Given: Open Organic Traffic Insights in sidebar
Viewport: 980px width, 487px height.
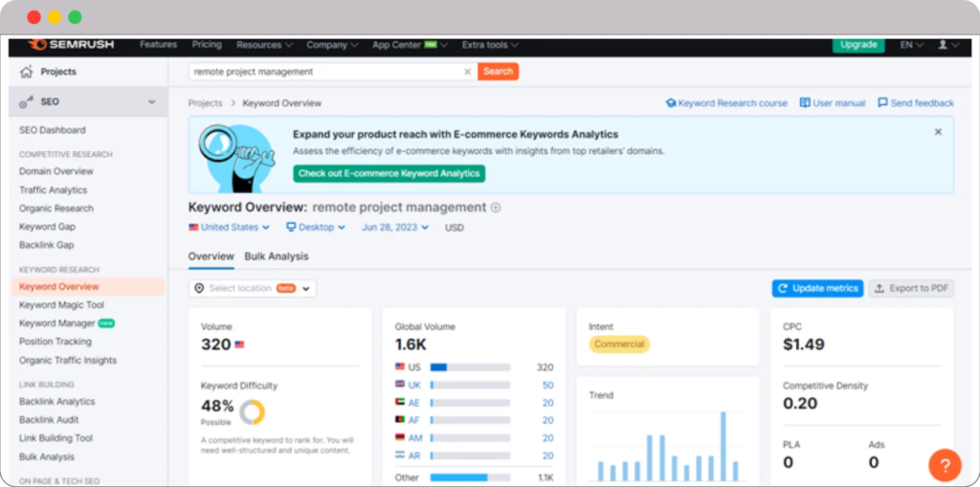Looking at the screenshot, I should [x=68, y=360].
